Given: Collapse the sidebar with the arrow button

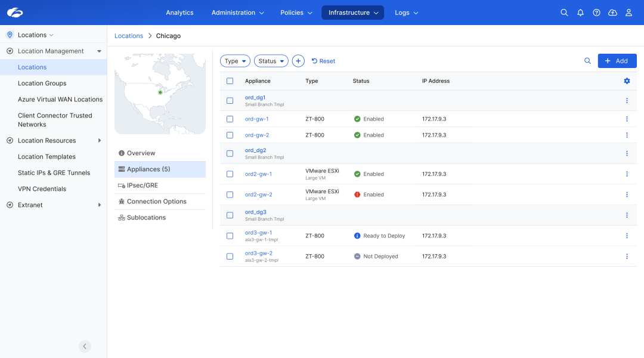Looking at the screenshot, I should pos(85,346).
